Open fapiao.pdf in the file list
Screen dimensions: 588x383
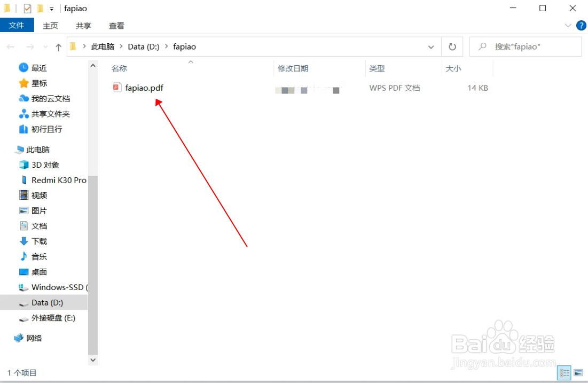point(144,88)
